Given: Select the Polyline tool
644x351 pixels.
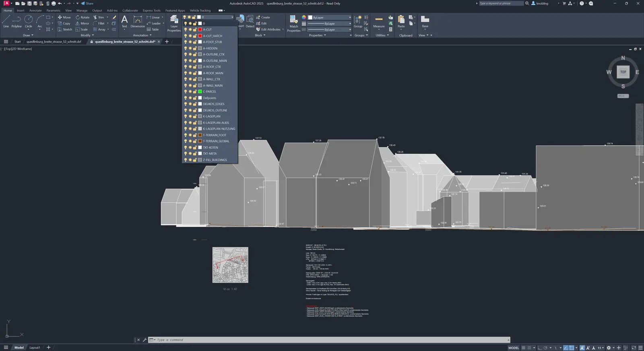Looking at the screenshot, I should [17, 22].
